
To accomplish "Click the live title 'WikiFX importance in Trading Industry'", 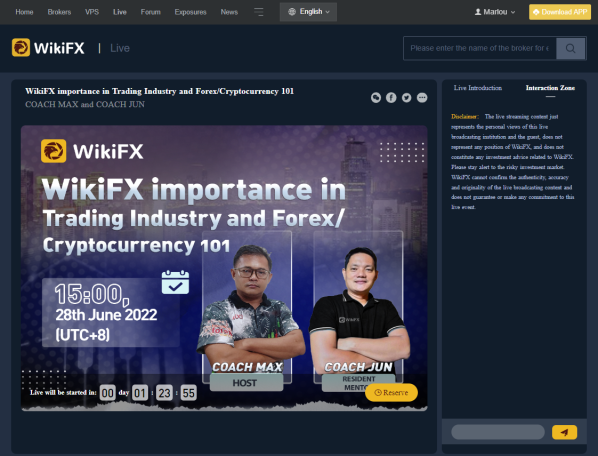I will (x=159, y=91).
